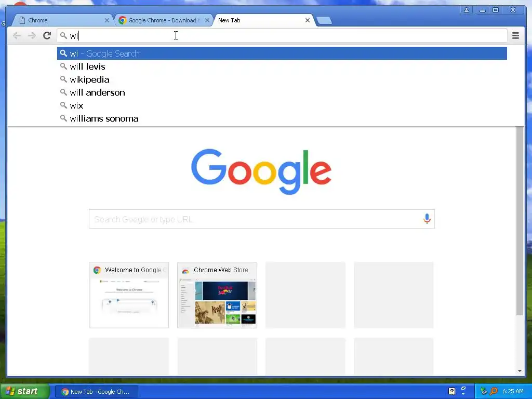Viewport: 532px width, 399px height.
Task: Close the Google Chrome - Download tab
Action: [x=207, y=20]
